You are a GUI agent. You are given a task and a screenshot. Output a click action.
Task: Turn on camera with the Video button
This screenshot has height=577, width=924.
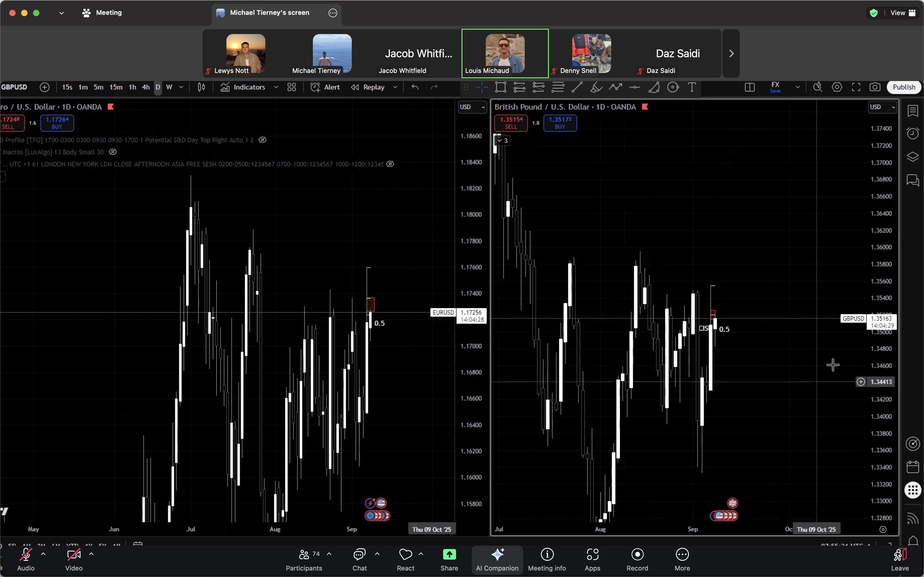[x=74, y=559]
